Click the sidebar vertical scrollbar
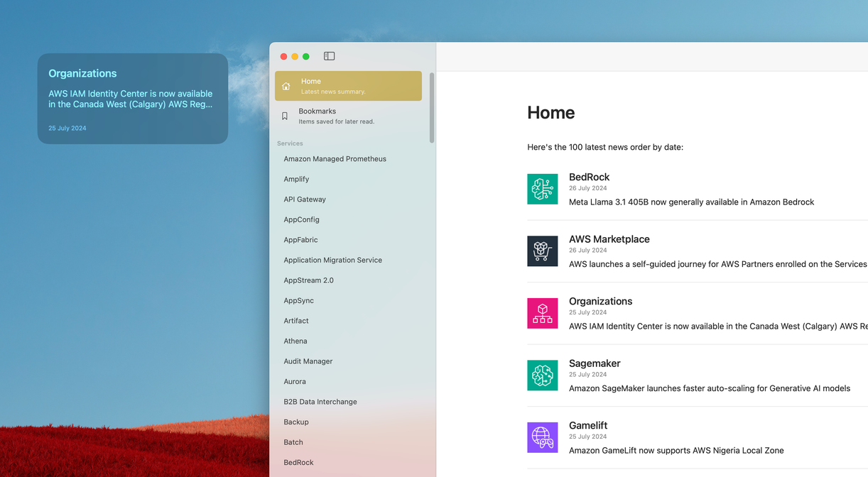This screenshot has height=477, width=868. tap(432, 108)
